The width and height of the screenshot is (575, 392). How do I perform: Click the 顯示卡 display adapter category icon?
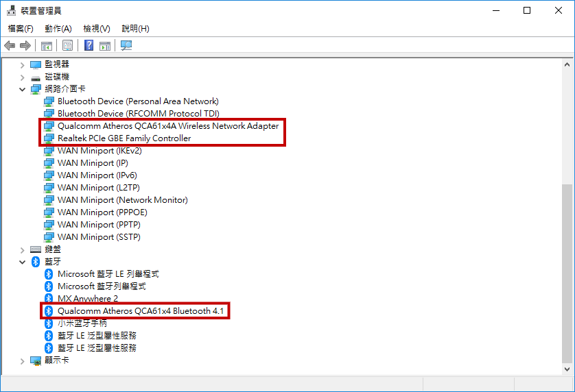click(x=36, y=360)
